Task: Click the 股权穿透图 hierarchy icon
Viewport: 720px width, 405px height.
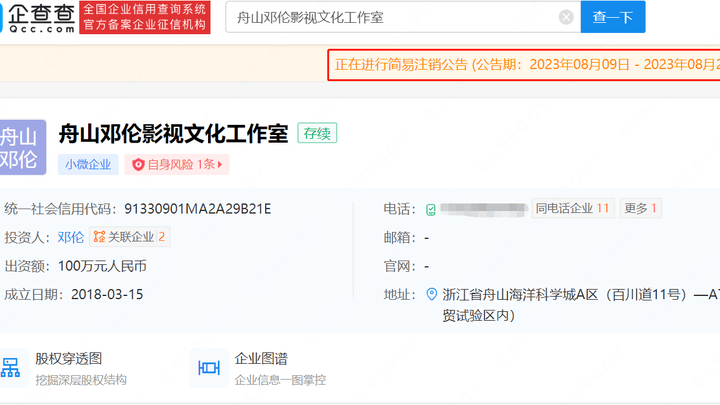Action: tap(11, 368)
